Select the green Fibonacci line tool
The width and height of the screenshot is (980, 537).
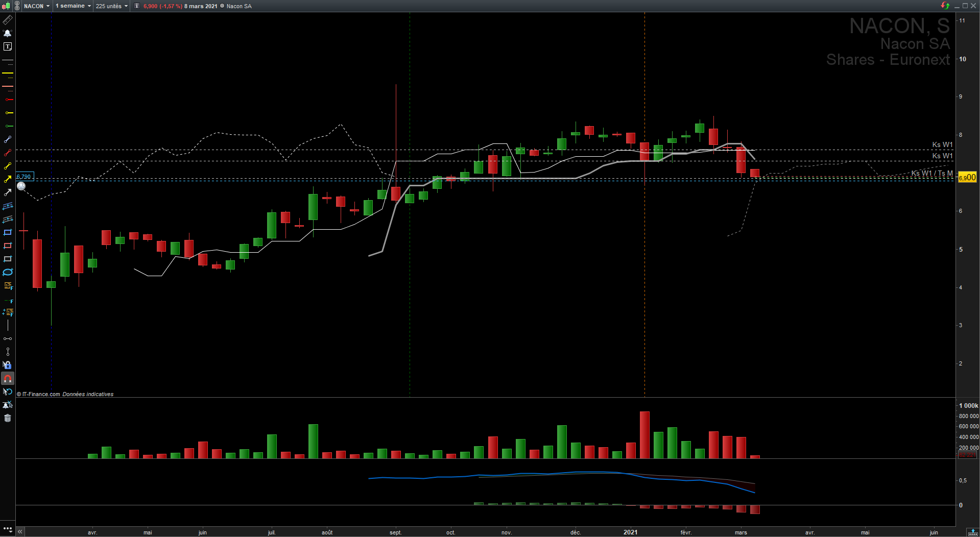(8, 301)
